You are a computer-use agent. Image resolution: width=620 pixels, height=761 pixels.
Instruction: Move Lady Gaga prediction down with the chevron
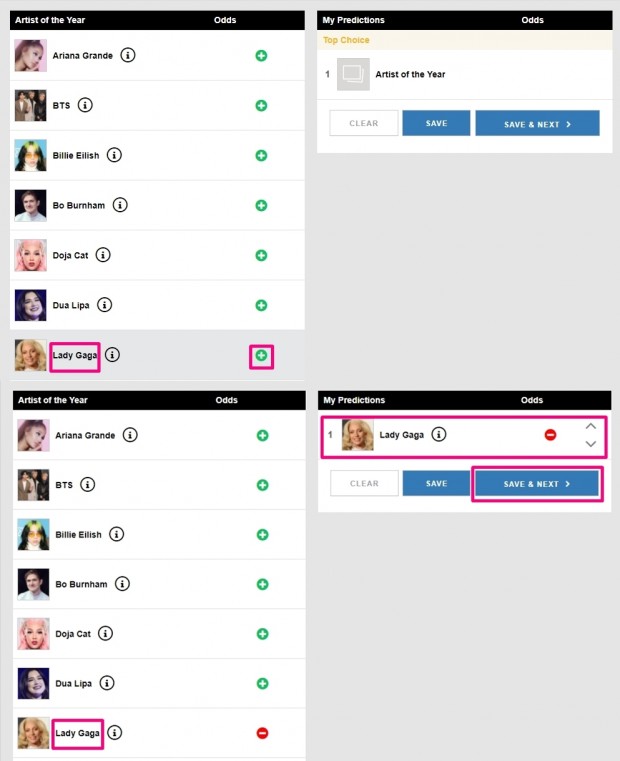click(x=590, y=444)
